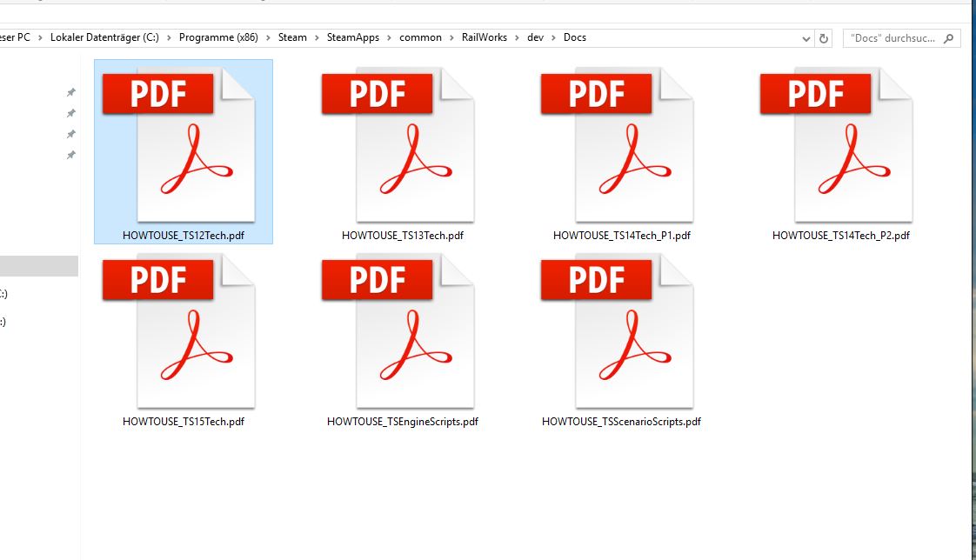
Task: Expand chevron after RailWorks breadcrumb
Action: coord(518,37)
